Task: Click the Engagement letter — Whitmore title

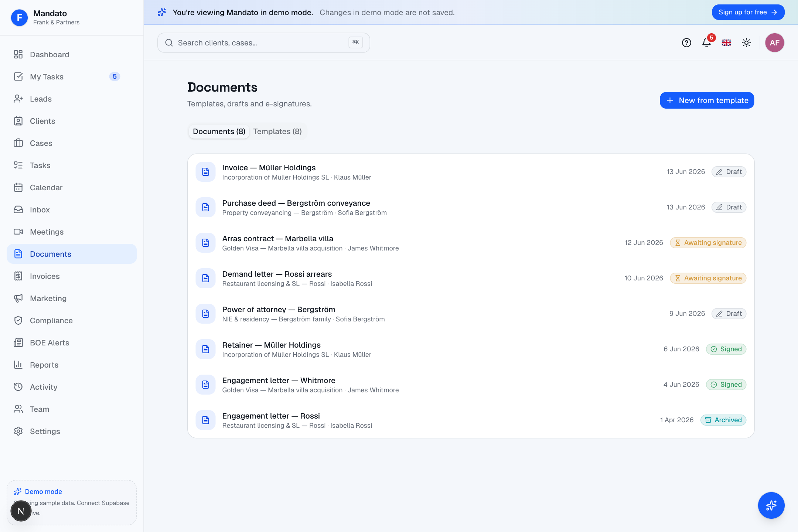Action: click(x=279, y=381)
